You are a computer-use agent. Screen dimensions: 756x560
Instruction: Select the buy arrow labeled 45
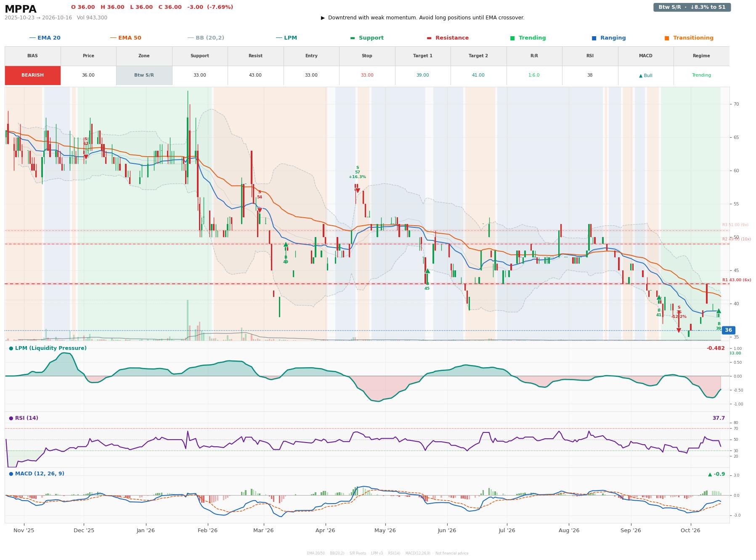427,271
